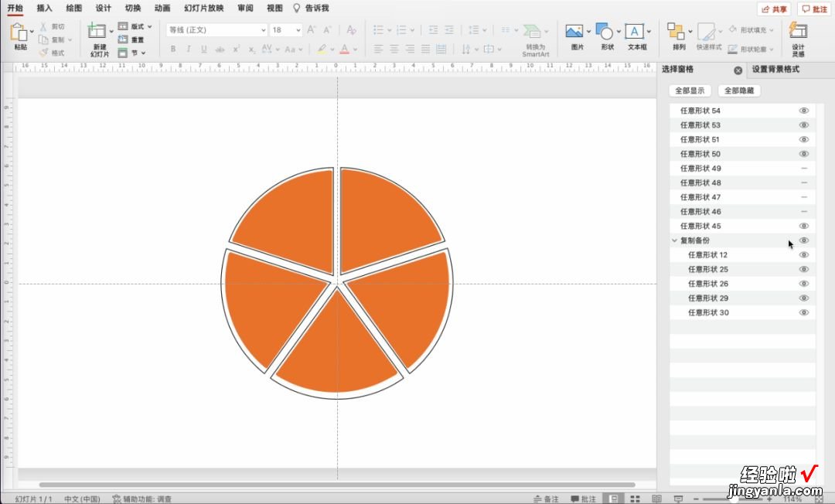Start Slide Show from status bar
Screen dimensions: 835x504
tap(678, 499)
